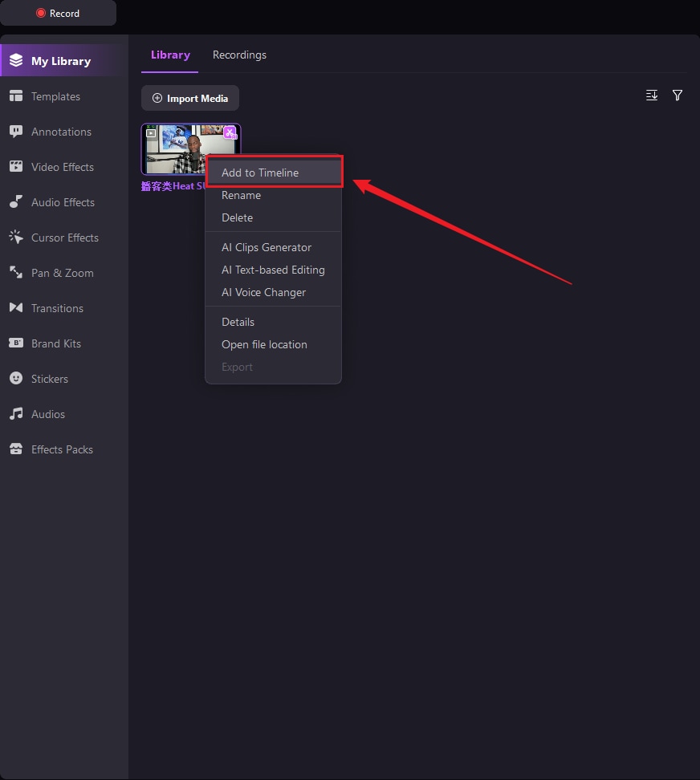Screen dimensions: 700x780
Task: Open Brand Kits in the sidebar
Action: (63, 343)
